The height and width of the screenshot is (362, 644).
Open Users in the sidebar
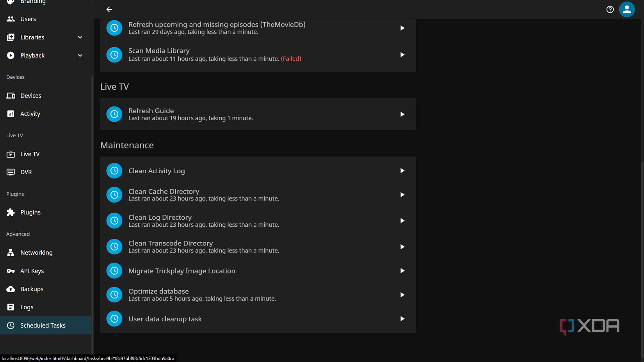point(45,19)
